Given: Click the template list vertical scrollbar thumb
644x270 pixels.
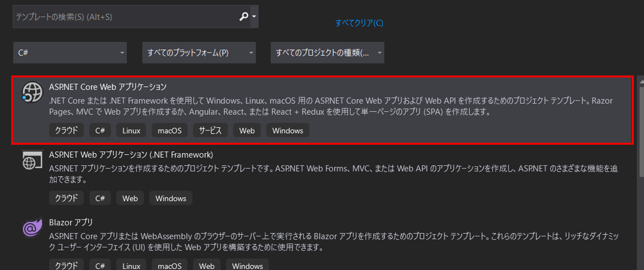Looking at the screenshot, I should [x=642, y=131].
